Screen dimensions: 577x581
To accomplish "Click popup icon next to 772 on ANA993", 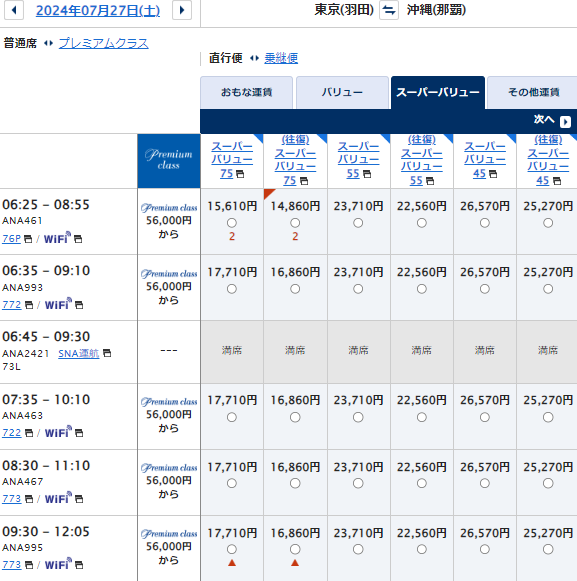I will (29, 305).
